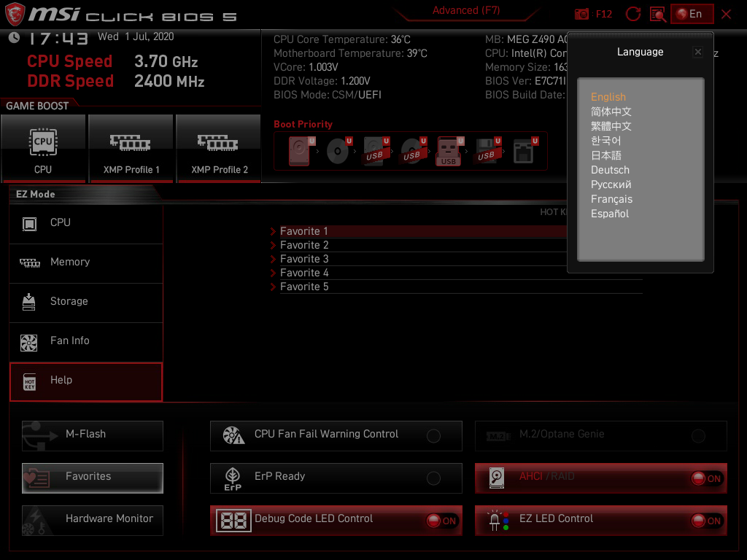Screen dimensions: 747x560
Task: Open the Help section
Action: [86, 382]
